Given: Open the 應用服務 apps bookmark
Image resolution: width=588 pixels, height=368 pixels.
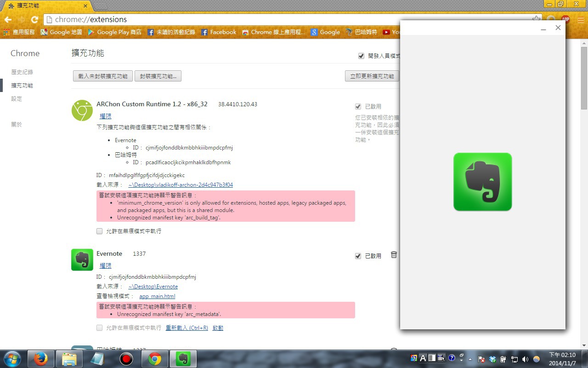Looking at the screenshot, I should [x=19, y=32].
